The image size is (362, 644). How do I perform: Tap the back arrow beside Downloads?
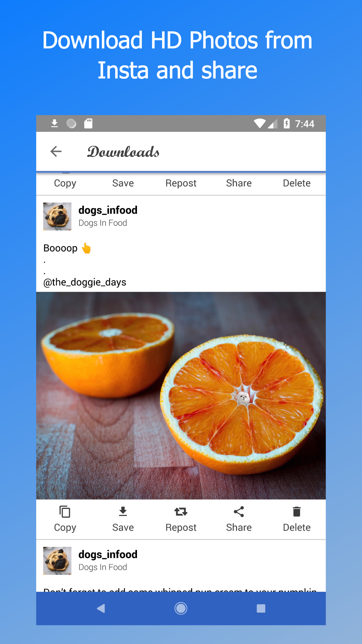[56, 151]
